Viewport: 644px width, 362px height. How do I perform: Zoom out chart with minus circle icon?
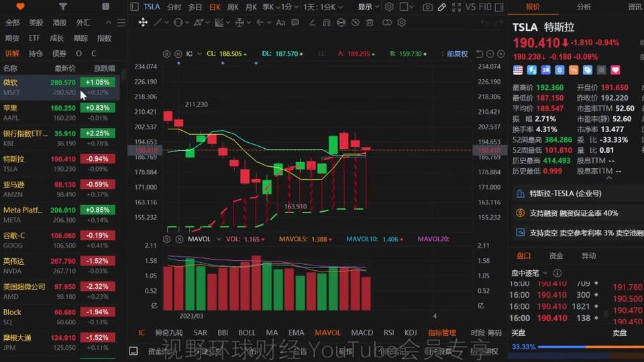490,54
